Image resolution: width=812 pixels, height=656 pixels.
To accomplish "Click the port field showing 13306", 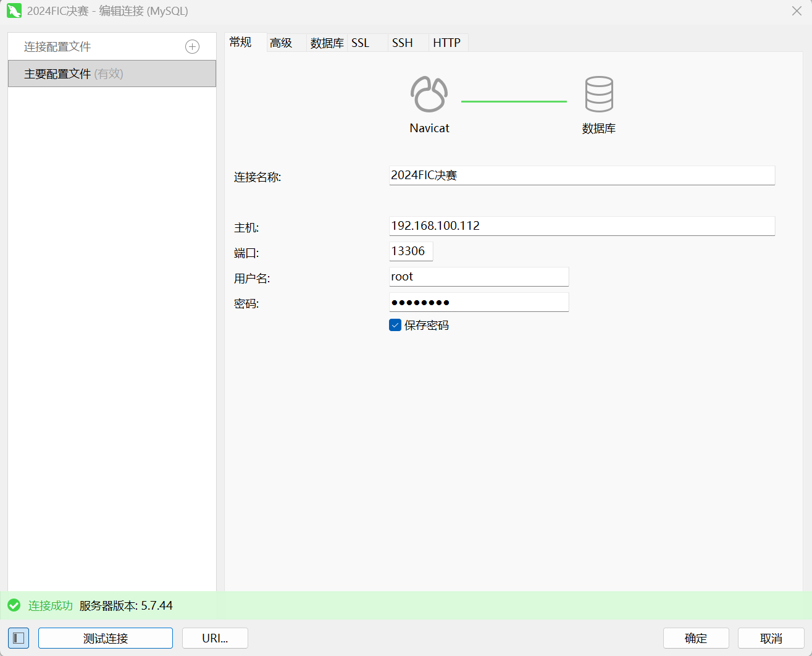I will 411,251.
